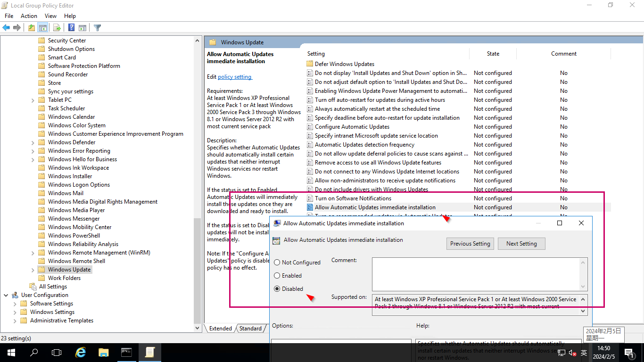Switch to the Standard tab

(250, 329)
